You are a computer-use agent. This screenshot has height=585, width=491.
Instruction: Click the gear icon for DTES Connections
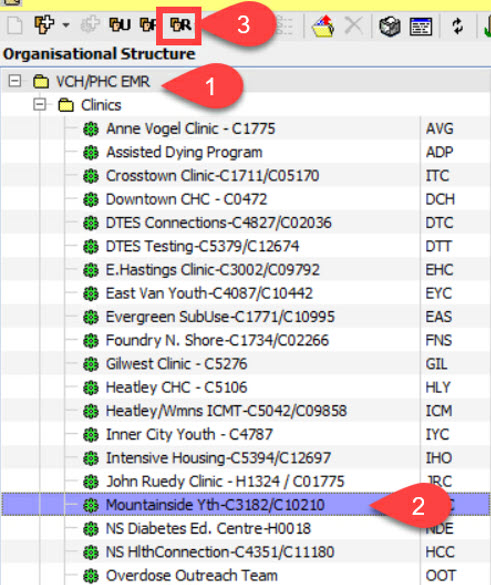[x=91, y=223]
